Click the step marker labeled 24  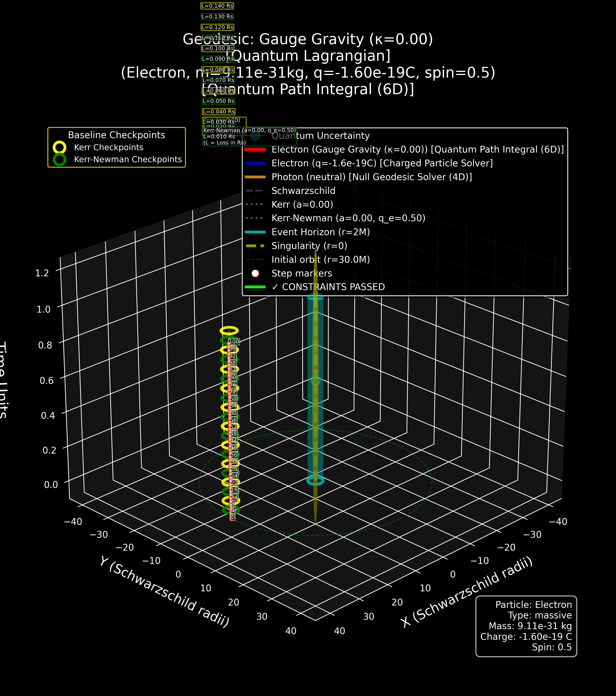(234, 476)
